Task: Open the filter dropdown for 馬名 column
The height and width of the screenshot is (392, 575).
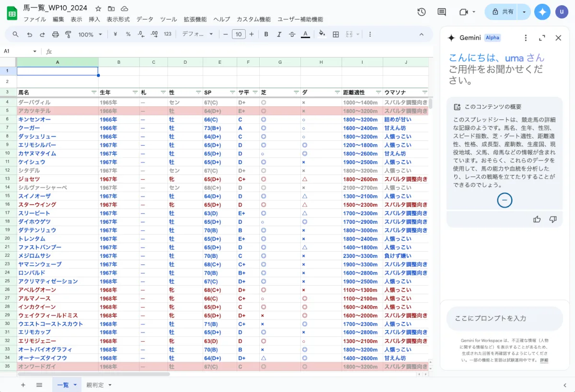Action: coord(94,92)
